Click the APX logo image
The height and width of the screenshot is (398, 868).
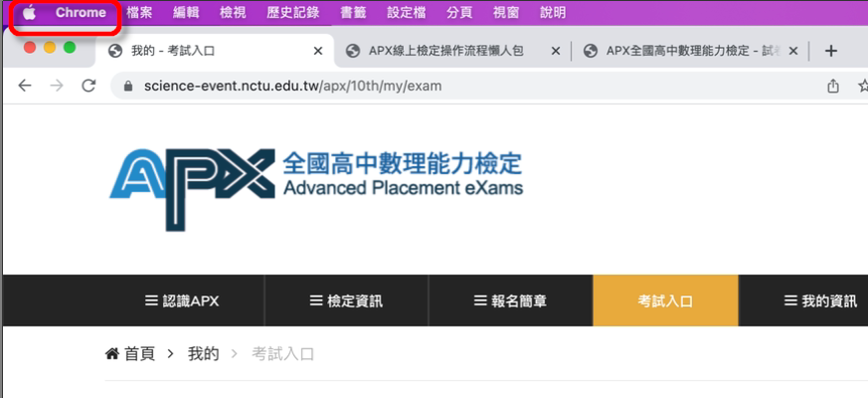point(192,190)
